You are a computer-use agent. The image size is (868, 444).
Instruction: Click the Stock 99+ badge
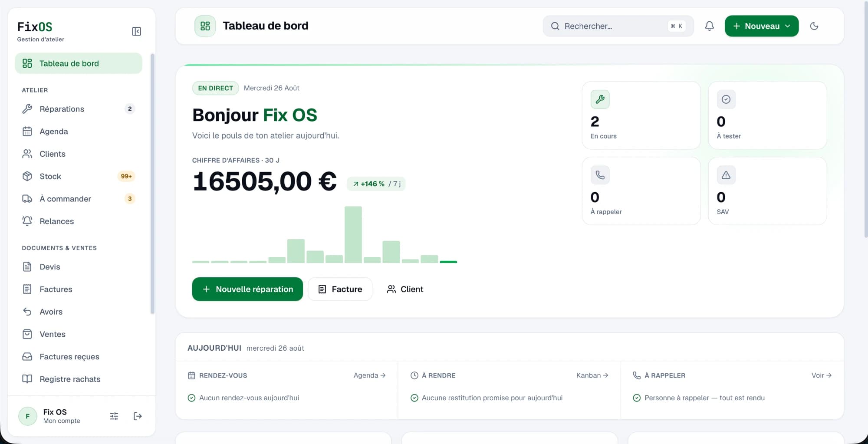pyautogui.click(x=126, y=176)
